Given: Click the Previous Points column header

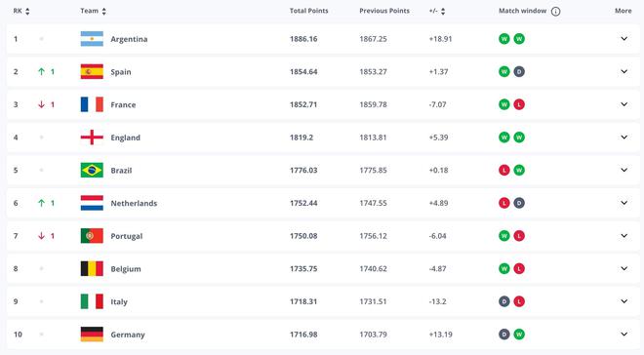Looking at the screenshot, I should 384,11.
